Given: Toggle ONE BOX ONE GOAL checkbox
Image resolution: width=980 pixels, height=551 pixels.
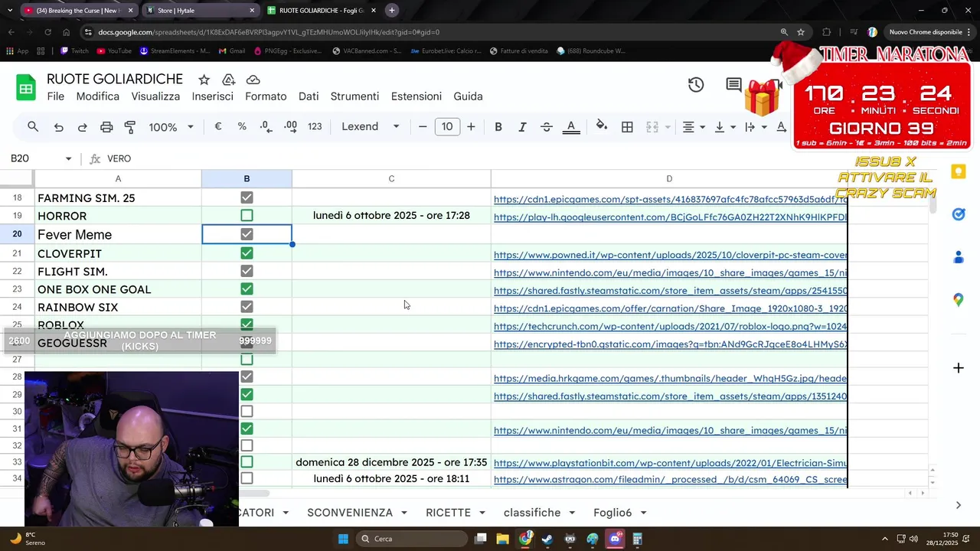Looking at the screenshot, I should click(247, 289).
